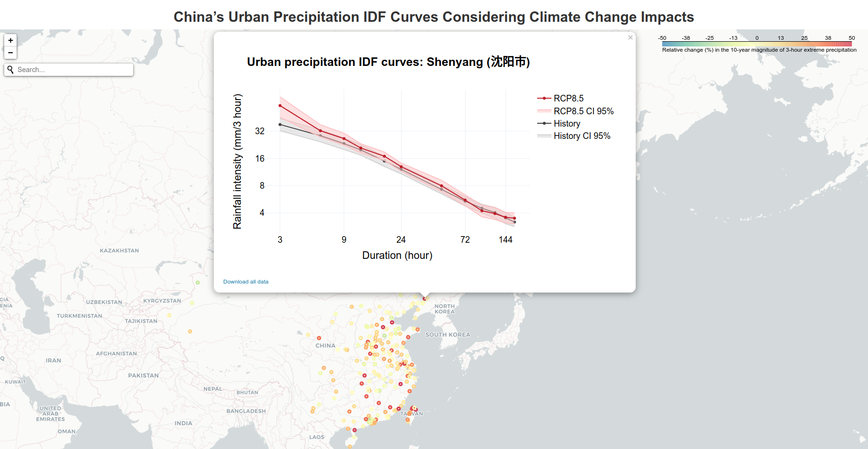Click the map zoom-out minus icon
This screenshot has width=868, height=449.
point(10,52)
